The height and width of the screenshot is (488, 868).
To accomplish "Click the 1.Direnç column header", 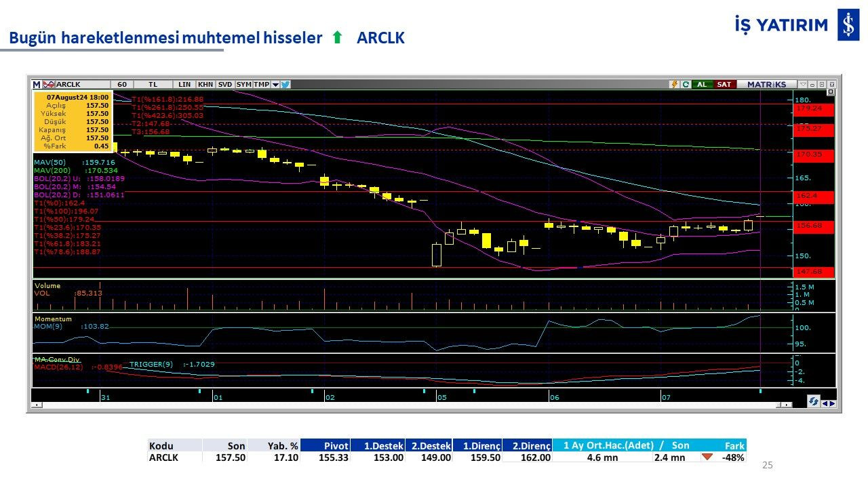I will pos(477,445).
